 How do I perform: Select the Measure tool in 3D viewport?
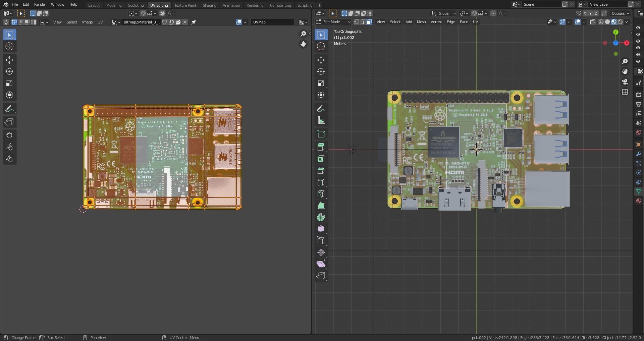321,120
